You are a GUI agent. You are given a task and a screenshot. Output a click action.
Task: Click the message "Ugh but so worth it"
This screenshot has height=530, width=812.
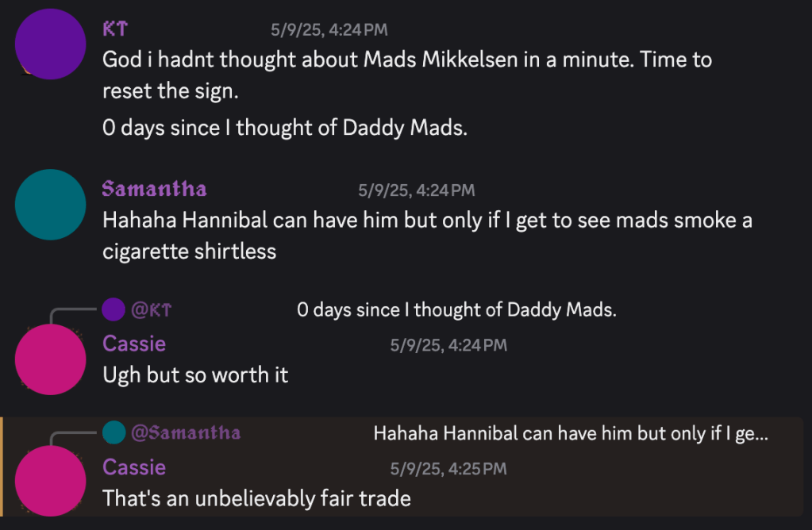(x=195, y=374)
